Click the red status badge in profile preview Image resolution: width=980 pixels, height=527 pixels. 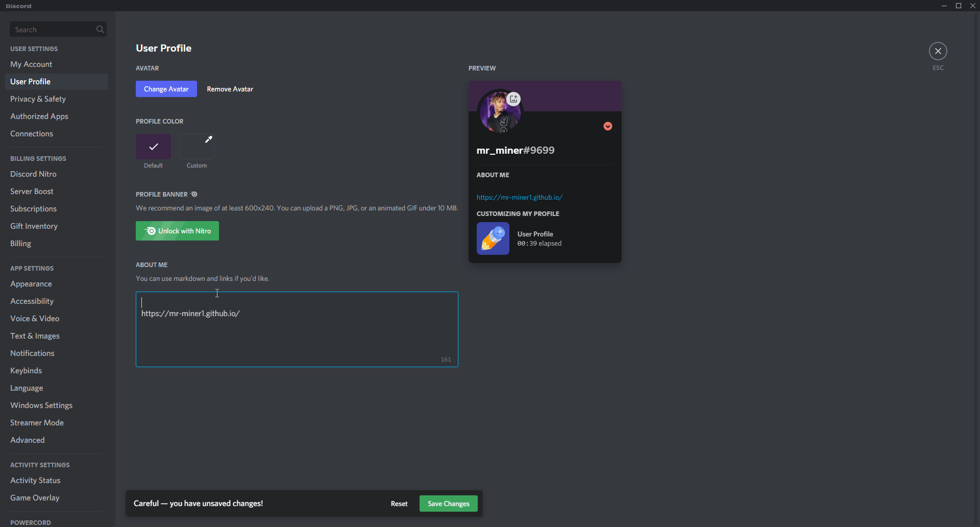coord(607,126)
